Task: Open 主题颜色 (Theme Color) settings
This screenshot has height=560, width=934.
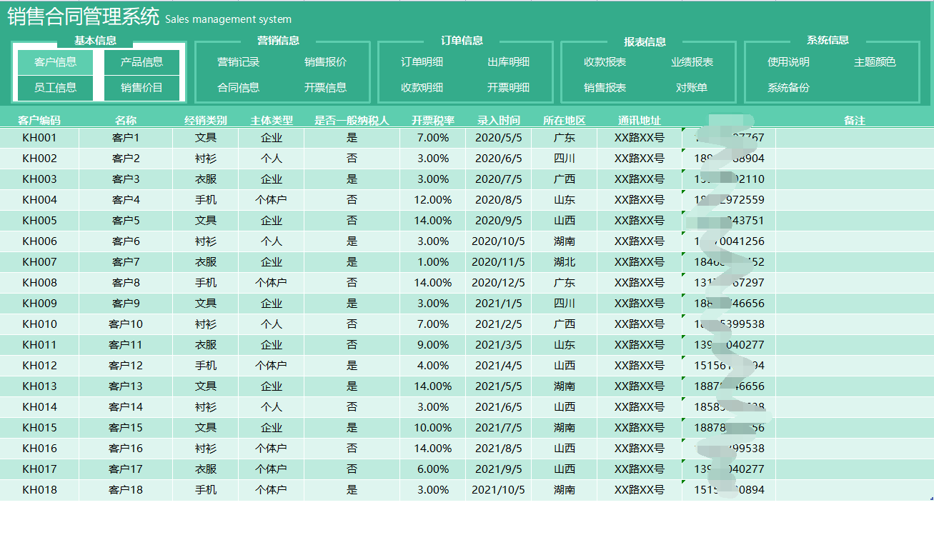Action: pyautogui.click(x=873, y=62)
